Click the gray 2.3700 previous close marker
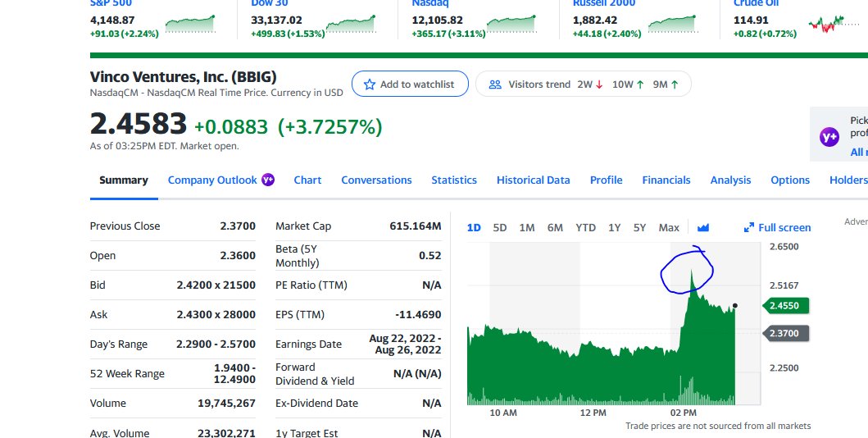 785,333
